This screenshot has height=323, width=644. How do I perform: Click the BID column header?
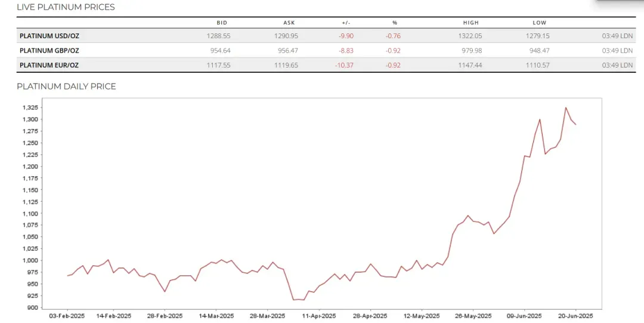click(x=222, y=23)
